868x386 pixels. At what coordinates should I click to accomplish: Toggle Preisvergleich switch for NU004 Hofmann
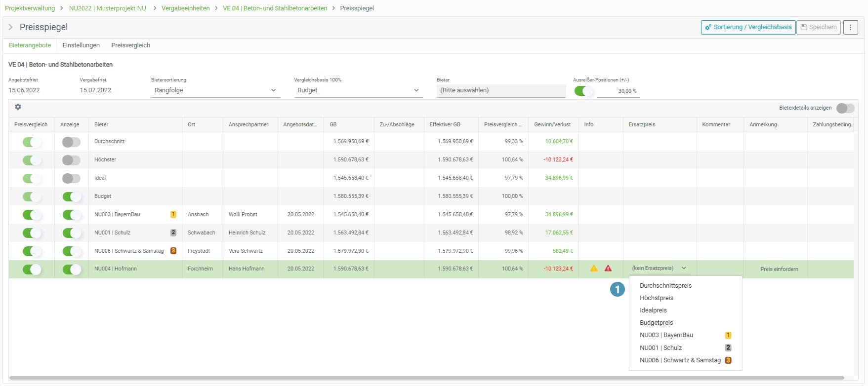click(32, 270)
